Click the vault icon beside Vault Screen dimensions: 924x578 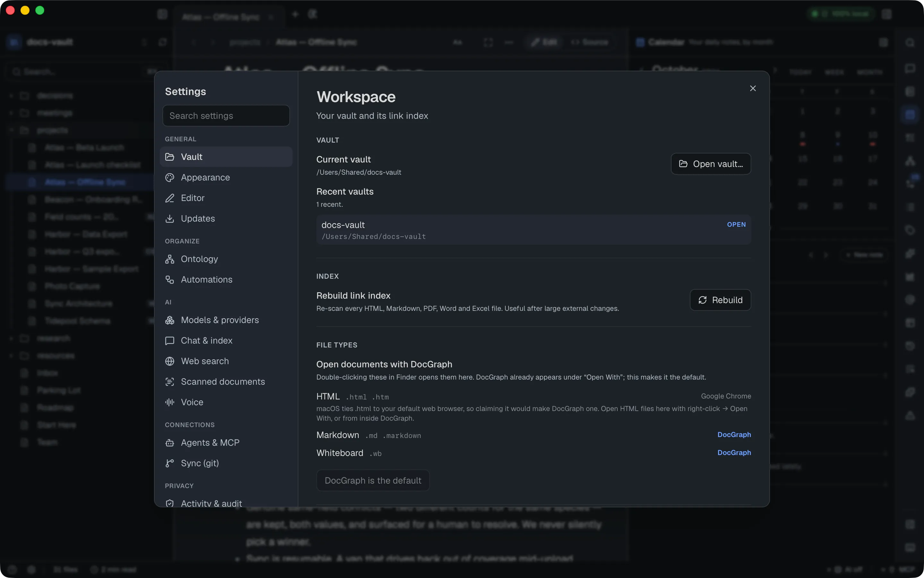(x=170, y=157)
